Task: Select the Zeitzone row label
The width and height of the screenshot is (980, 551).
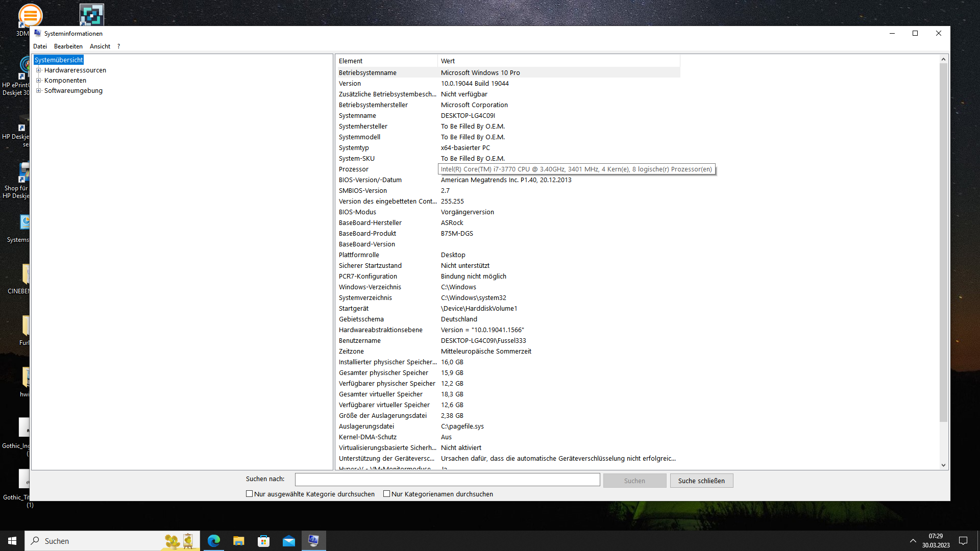Action: tap(351, 352)
